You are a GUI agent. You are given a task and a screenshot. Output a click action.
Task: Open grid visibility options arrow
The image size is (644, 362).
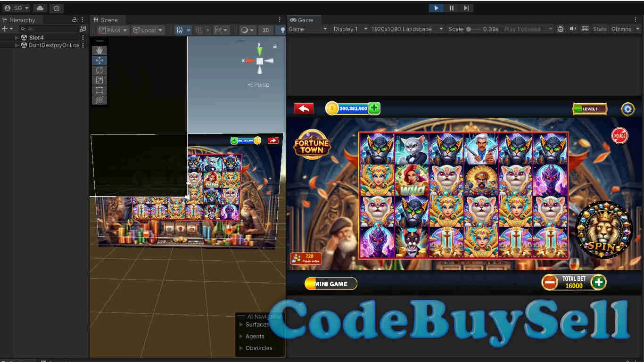point(189,30)
